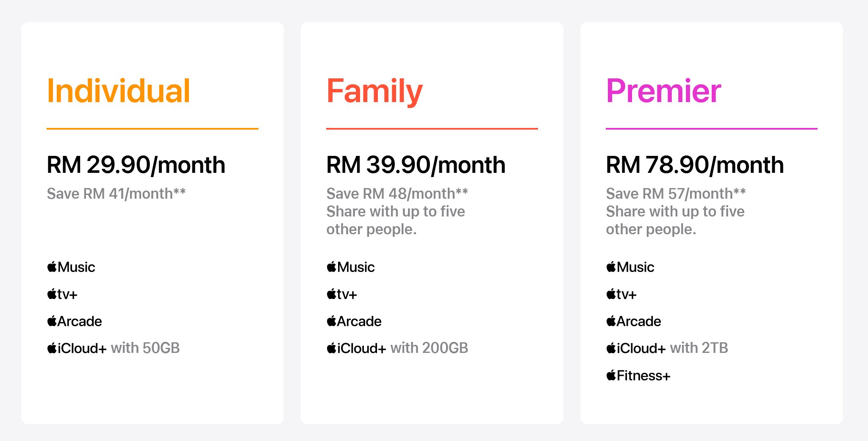Click the iCloud+ logo in Individual plan
This screenshot has height=441, width=868.
[77, 348]
